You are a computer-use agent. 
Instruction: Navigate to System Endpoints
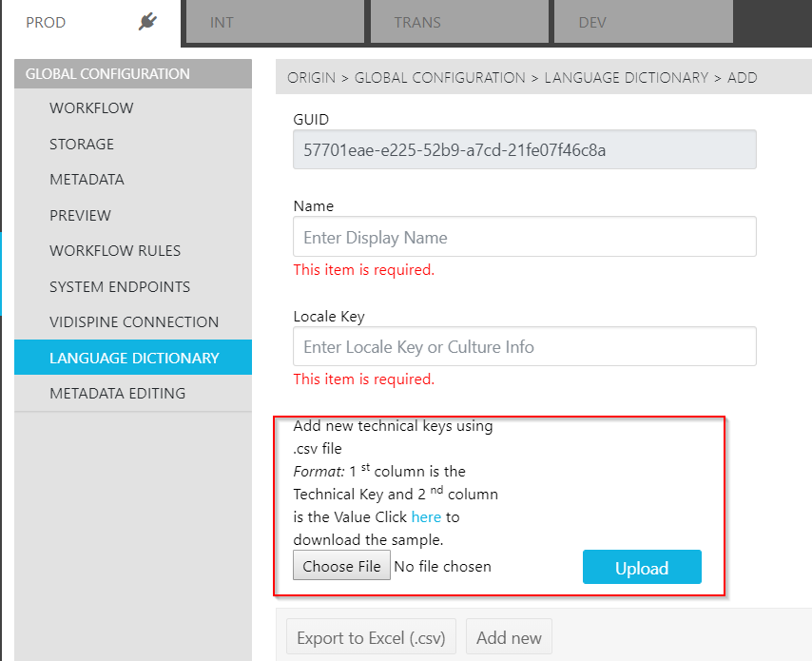pyautogui.click(x=120, y=287)
